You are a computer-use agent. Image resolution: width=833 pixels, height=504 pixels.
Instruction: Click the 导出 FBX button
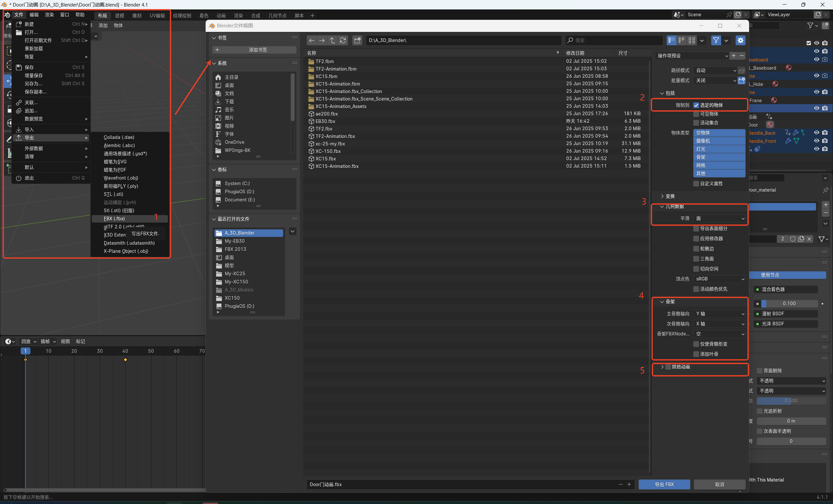coord(664,484)
